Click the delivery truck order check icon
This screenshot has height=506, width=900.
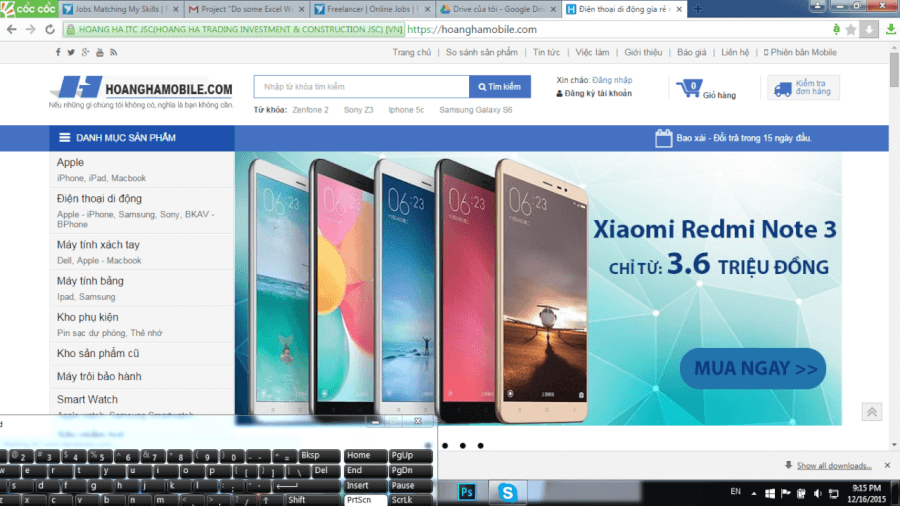(782, 88)
